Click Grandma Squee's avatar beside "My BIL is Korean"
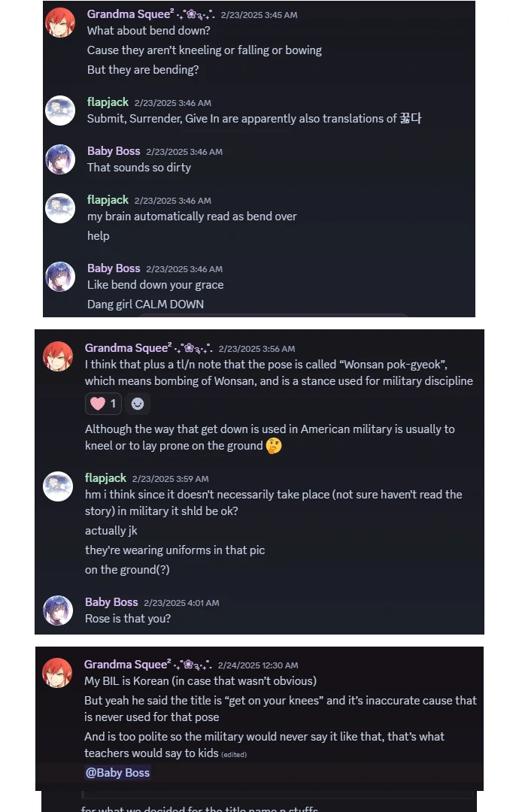The height and width of the screenshot is (812, 519). pyautogui.click(x=57, y=673)
